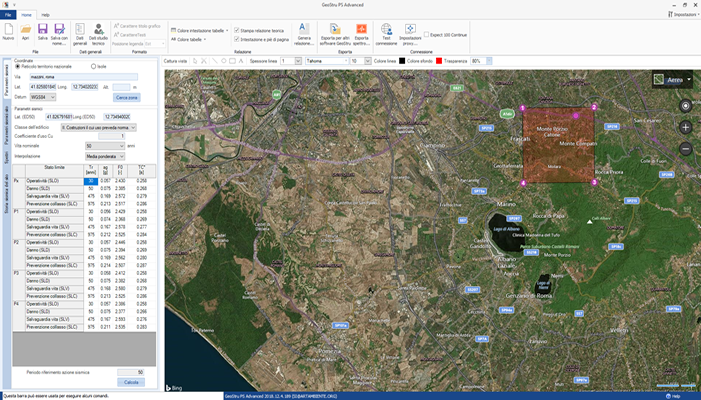Open the Datum WGS84 dropdown

tap(43, 97)
